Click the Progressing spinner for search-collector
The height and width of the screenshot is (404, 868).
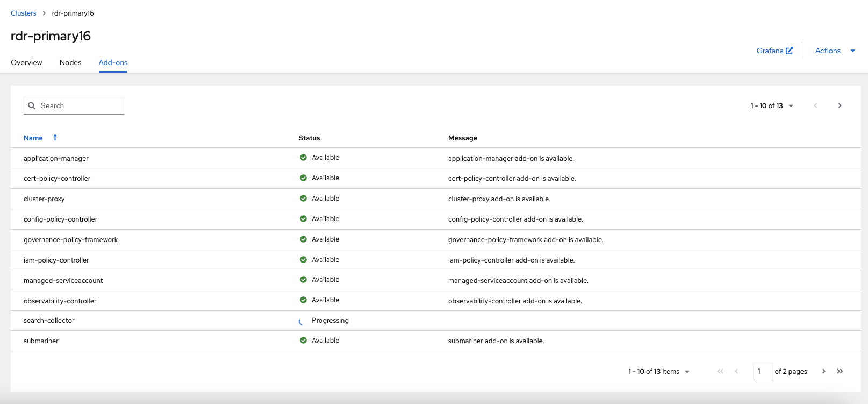pyautogui.click(x=301, y=322)
